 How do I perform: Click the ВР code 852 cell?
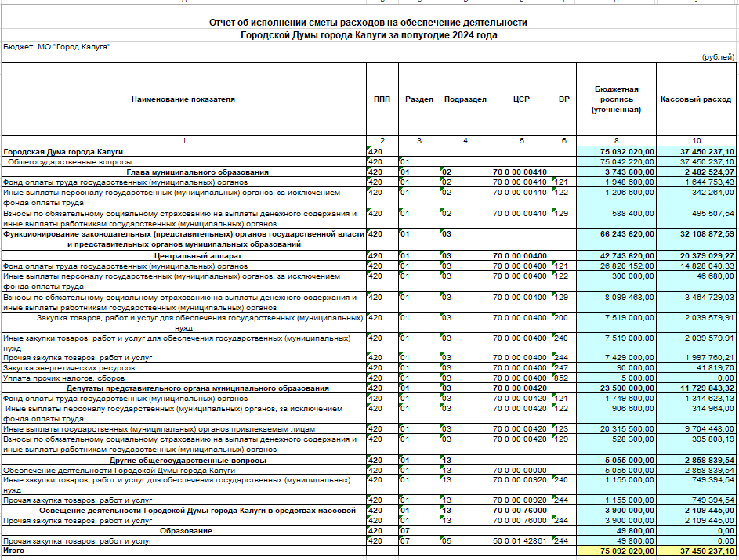point(563,376)
